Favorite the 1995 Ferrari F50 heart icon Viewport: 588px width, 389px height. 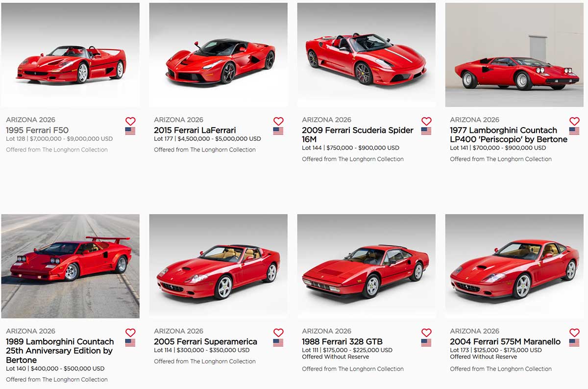(130, 121)
